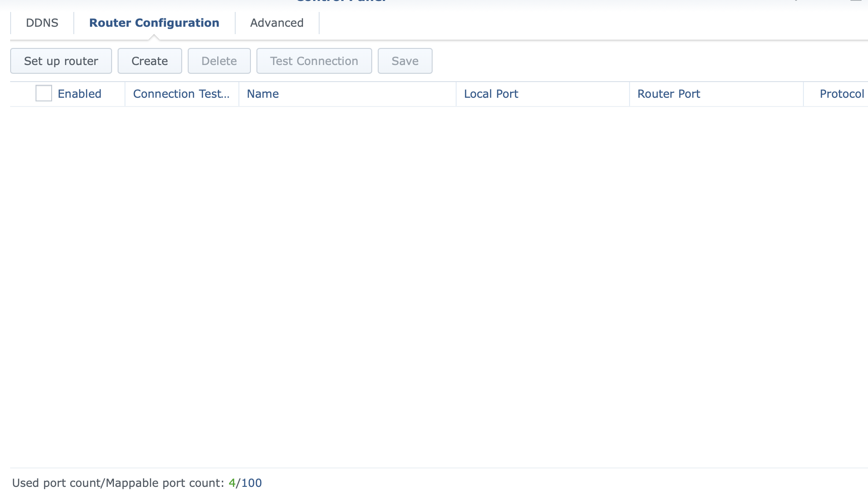Open the Advanced tab
Screen dimensions: 868x497
click(x=277, y=23)
